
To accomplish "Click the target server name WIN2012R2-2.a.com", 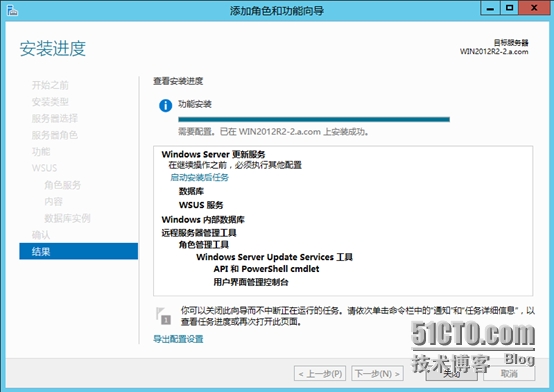I will pos(494,52).
